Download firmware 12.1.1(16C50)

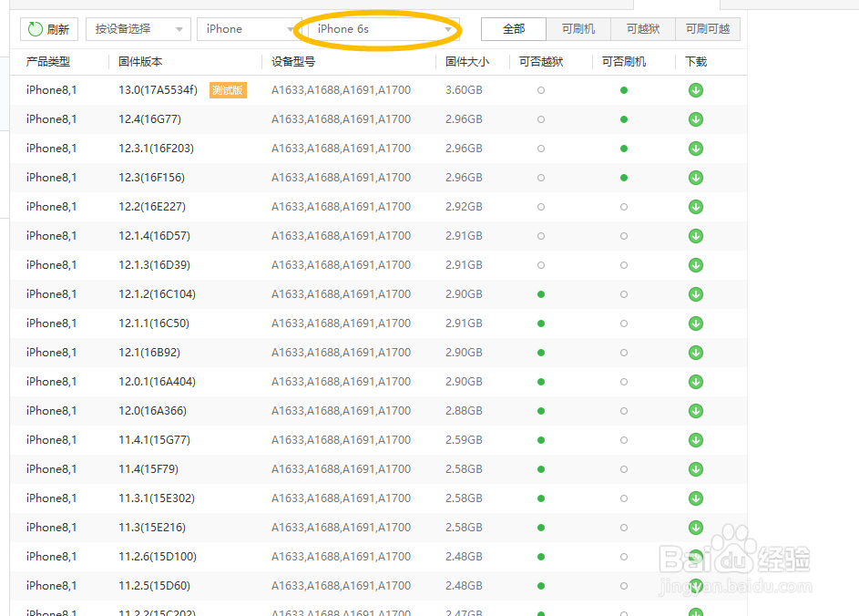696,323
